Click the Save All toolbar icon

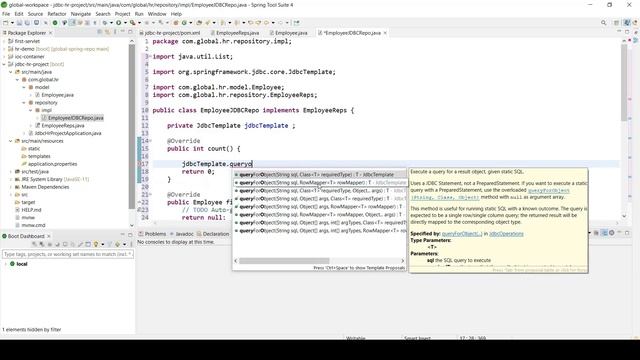tap(27, 23)
